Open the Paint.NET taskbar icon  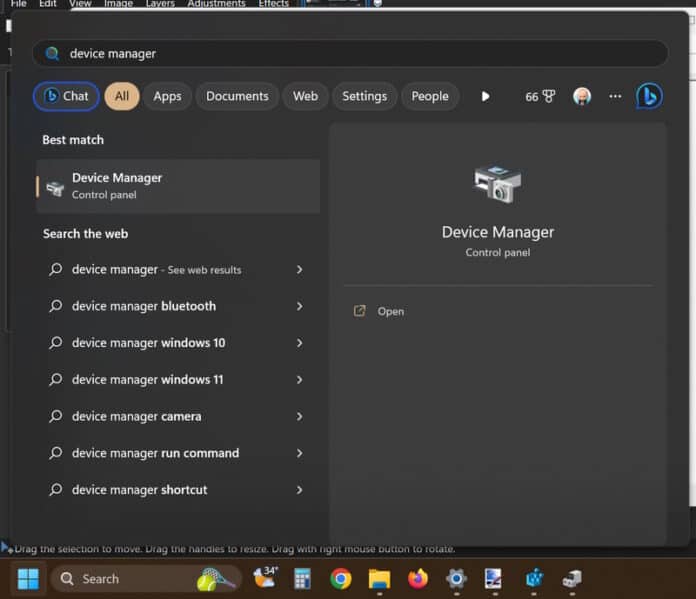pos(493,579)
